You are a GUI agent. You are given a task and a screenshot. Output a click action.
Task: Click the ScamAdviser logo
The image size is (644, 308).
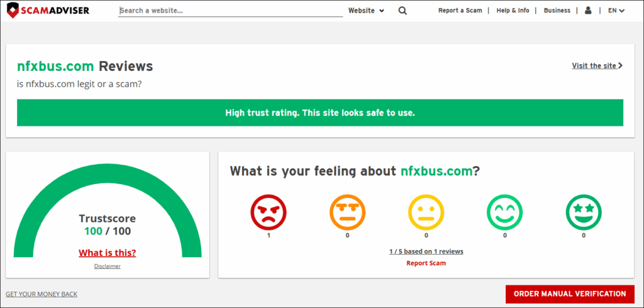tap(48, 10)
